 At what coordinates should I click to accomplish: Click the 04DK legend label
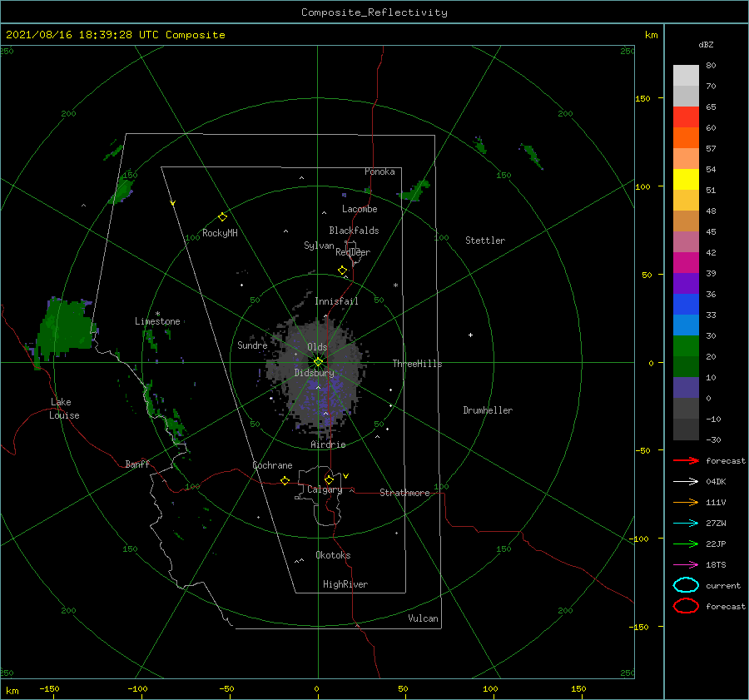click(x=716, y=481)
